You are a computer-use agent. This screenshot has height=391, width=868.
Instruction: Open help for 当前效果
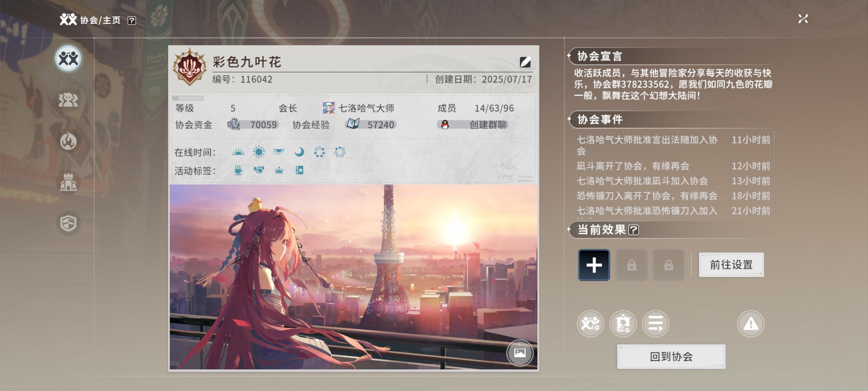point(633,230)
